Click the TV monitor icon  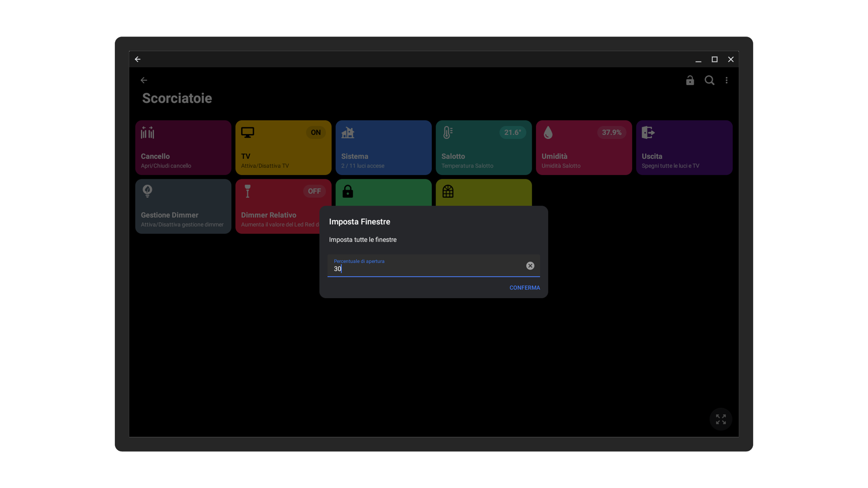click(248, 133)
